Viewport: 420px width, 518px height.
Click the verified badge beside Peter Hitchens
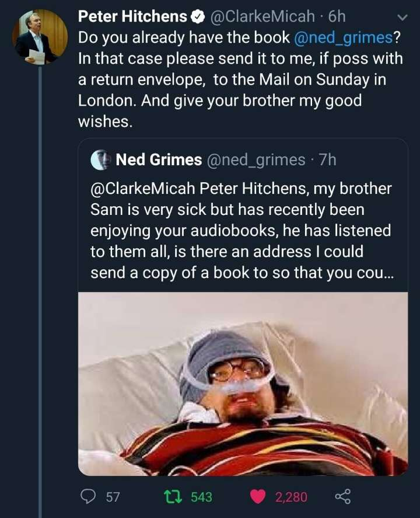point(198,18)
